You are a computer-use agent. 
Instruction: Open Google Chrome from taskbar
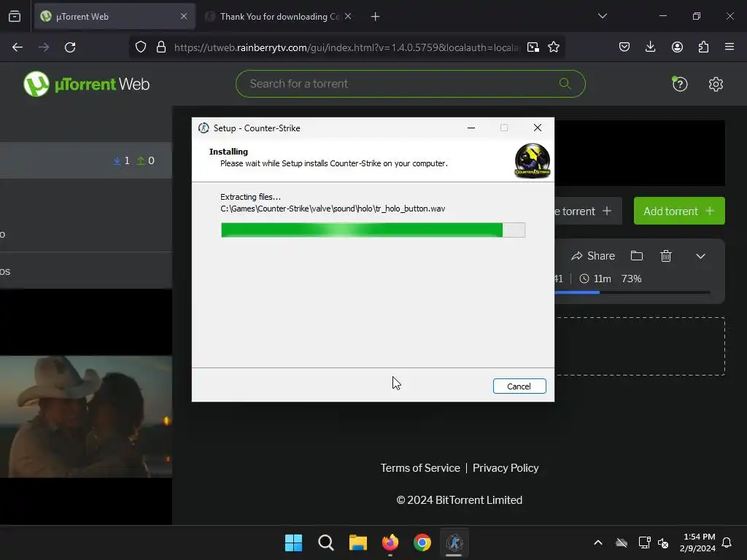422,542
